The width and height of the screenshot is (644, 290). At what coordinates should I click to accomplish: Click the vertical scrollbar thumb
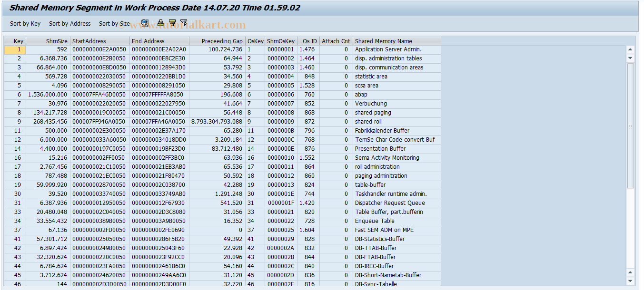pos(630,126)
